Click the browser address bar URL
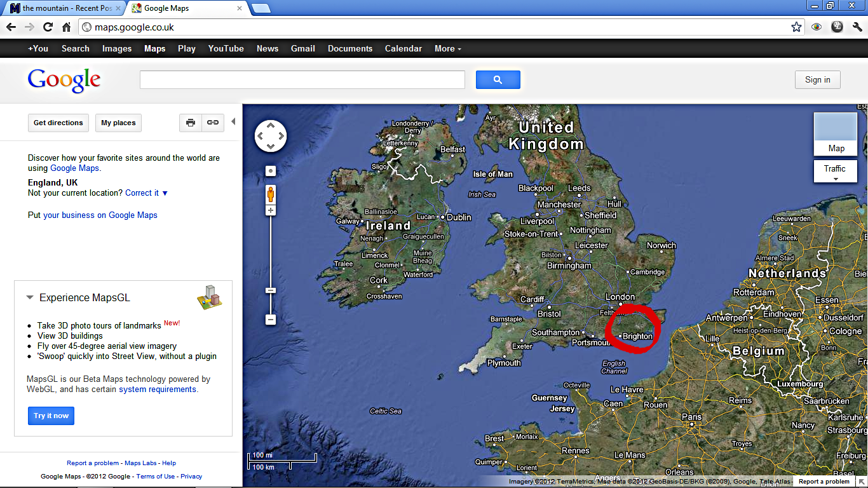 134,27
